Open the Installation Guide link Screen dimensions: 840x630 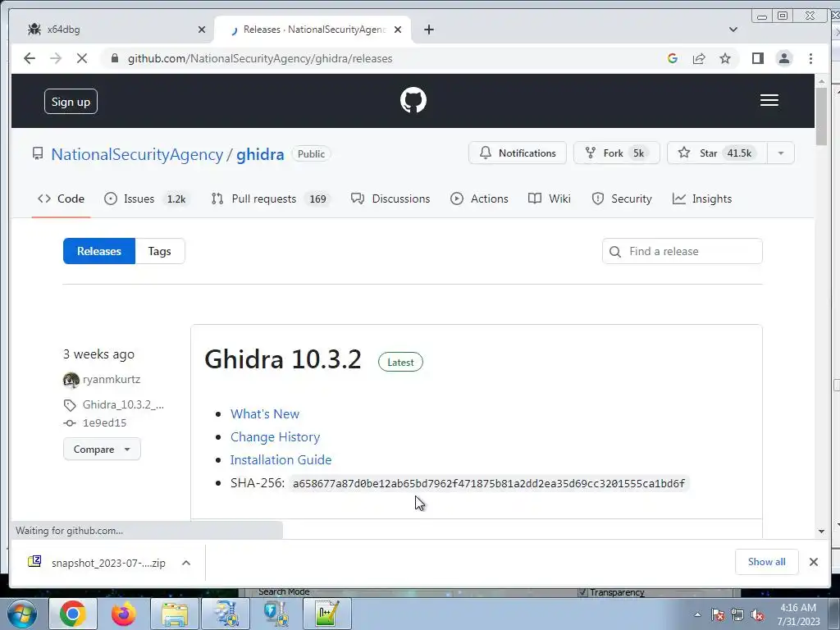(x=281, y=459)
